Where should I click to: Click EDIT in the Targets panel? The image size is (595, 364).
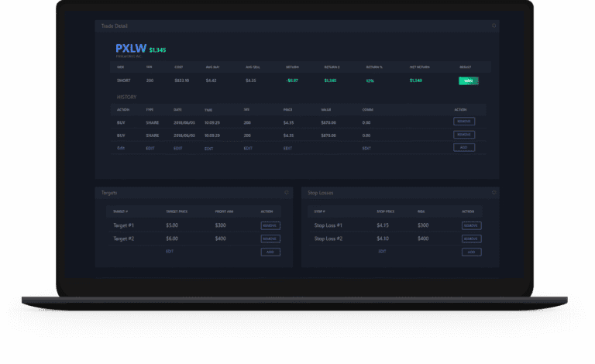click(170, 252)
